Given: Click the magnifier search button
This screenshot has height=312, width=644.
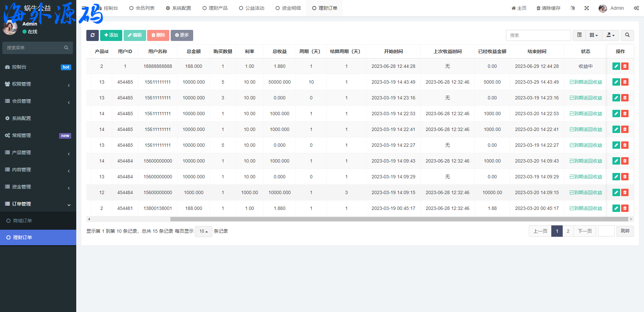Looking at the screenshot, I should point(627,35).
